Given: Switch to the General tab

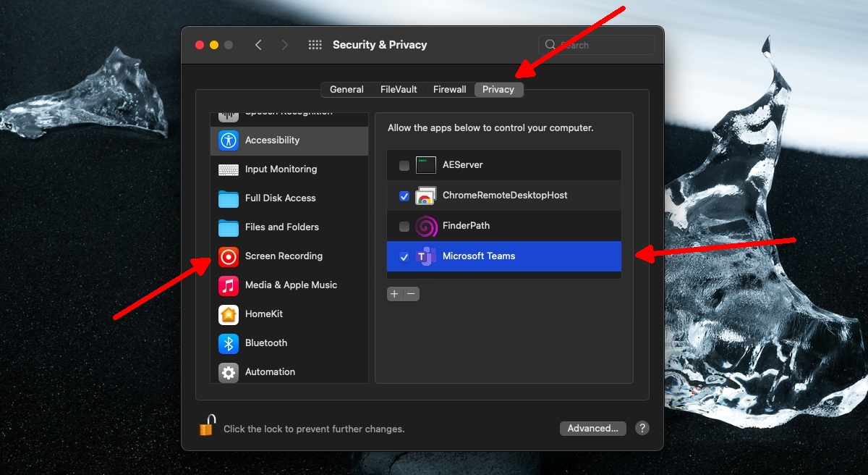Looking at the screenshot, I should [x=346, y=90].
